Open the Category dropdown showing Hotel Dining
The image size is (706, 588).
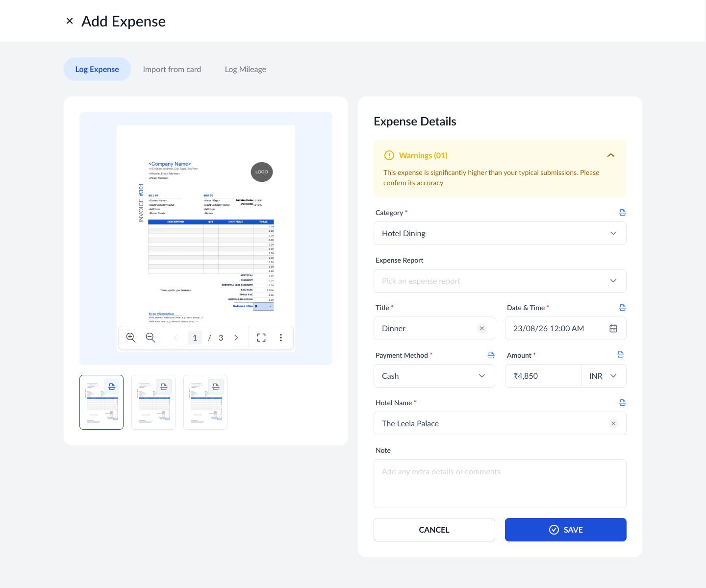point(500,233)
